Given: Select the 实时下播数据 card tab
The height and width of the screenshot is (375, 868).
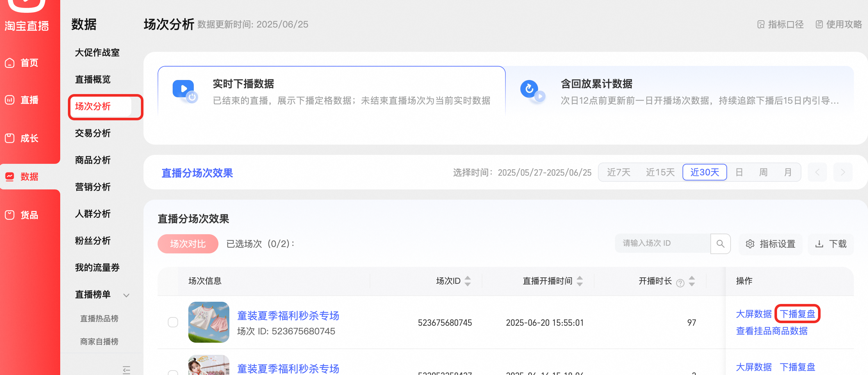Looking at the screenshot, I should click(x=331, y=92).
